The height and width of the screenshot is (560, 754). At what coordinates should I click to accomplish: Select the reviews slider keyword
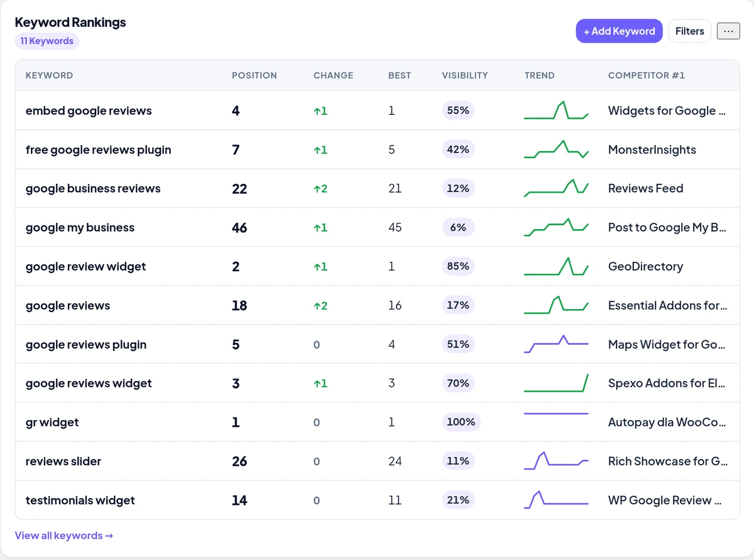(x=63, y=461)
